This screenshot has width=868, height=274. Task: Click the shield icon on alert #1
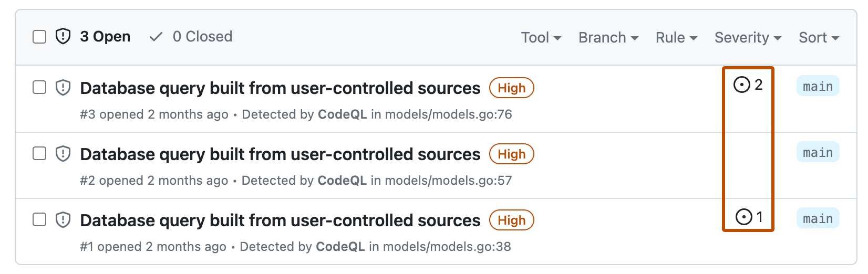tap(63, 219)
